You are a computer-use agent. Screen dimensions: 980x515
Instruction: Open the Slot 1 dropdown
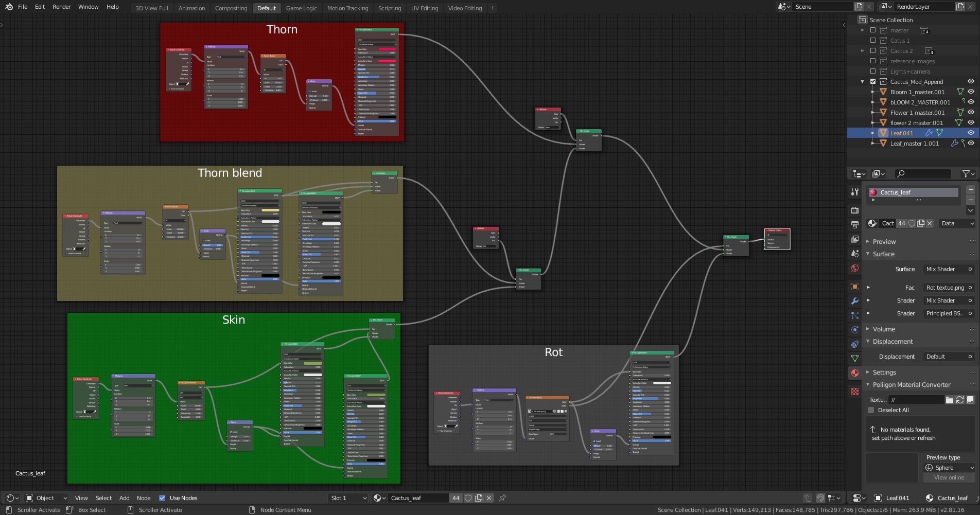tap(348, 498)
